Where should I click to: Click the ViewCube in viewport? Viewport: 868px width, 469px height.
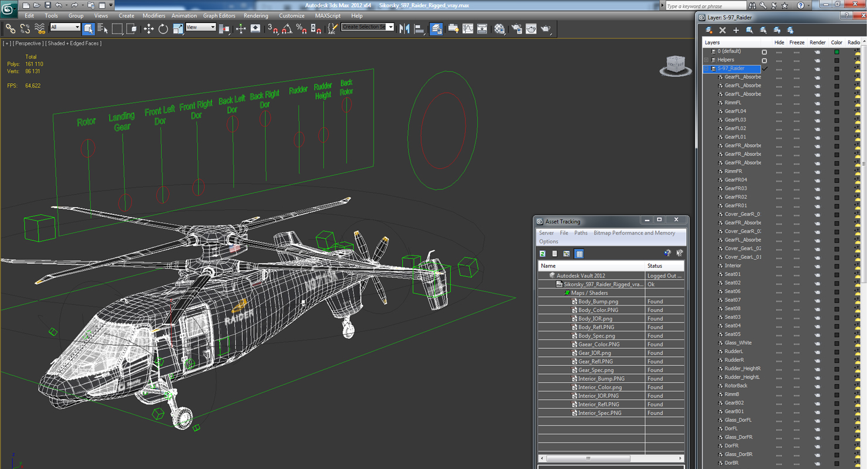click(x=676, y=65)
